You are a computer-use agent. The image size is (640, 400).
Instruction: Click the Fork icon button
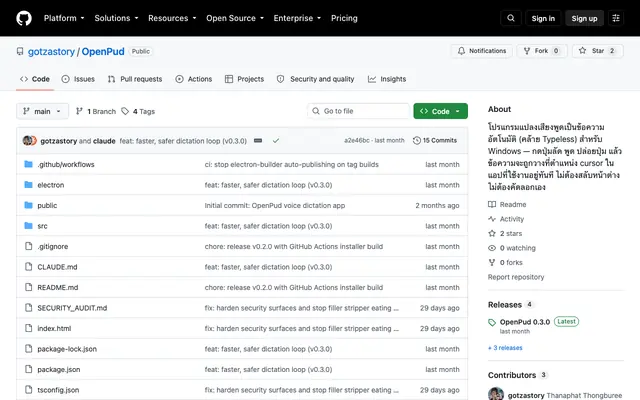click(x=542, y=51)
